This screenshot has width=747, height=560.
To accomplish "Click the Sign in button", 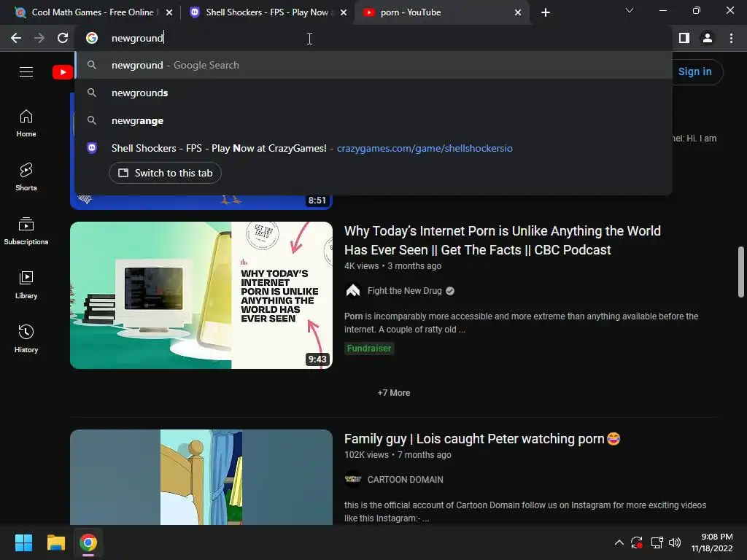I will [x=694, y=72].
